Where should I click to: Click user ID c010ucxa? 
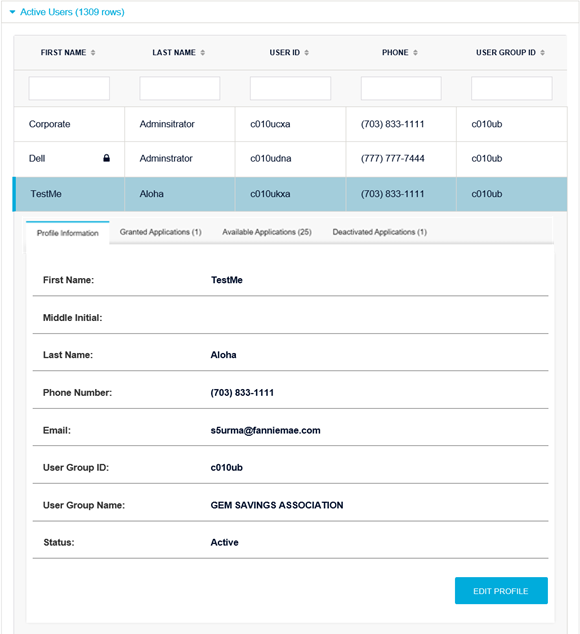click(x=270, y=124)
